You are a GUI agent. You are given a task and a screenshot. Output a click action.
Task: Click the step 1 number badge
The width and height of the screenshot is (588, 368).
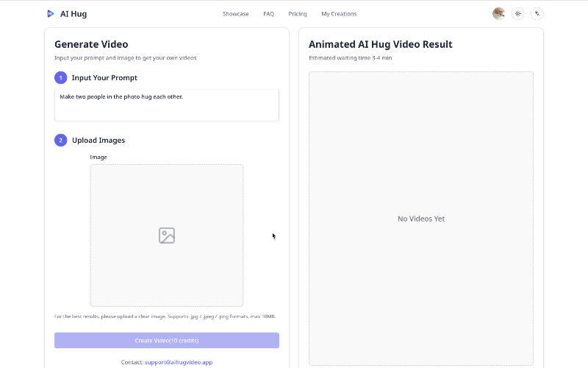pyautogui.click(x=61, y=77)
